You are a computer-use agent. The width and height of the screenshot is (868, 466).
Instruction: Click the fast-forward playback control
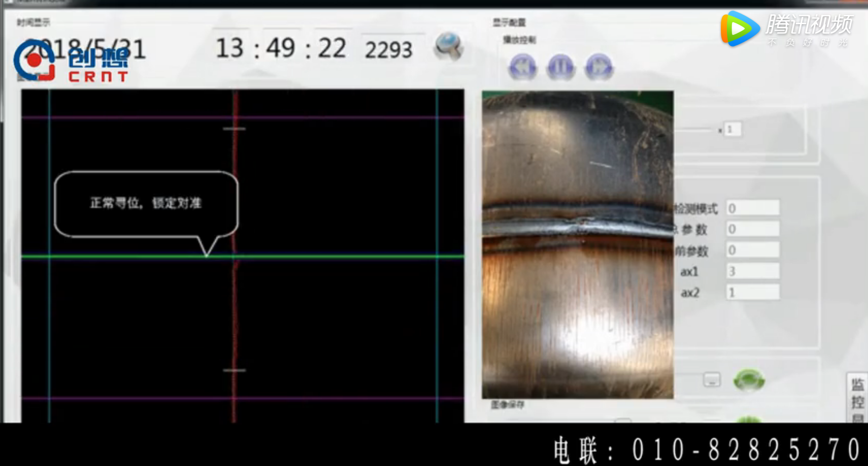(x=598, y=68)
